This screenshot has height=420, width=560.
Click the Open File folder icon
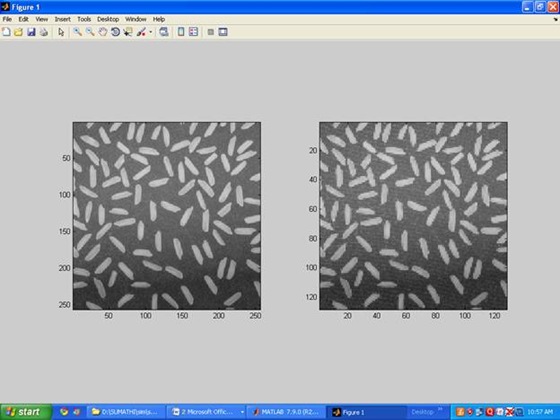point(18,32)
